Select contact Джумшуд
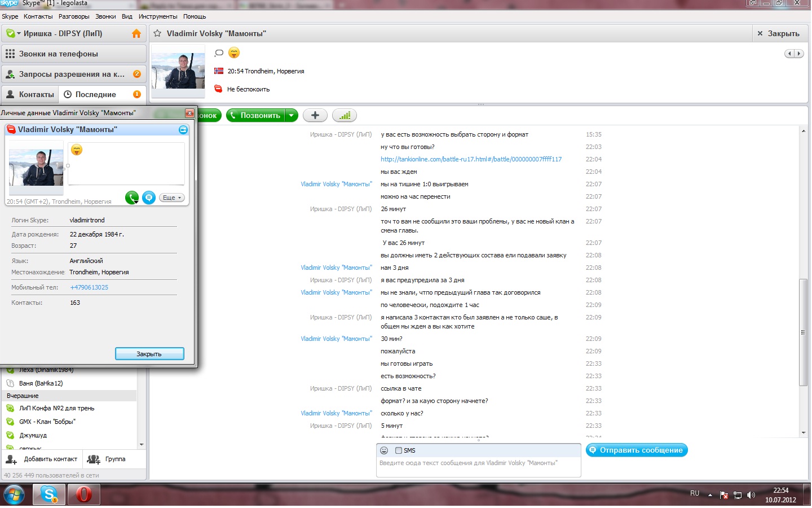 pyautogui.click(x=70, y=435)
